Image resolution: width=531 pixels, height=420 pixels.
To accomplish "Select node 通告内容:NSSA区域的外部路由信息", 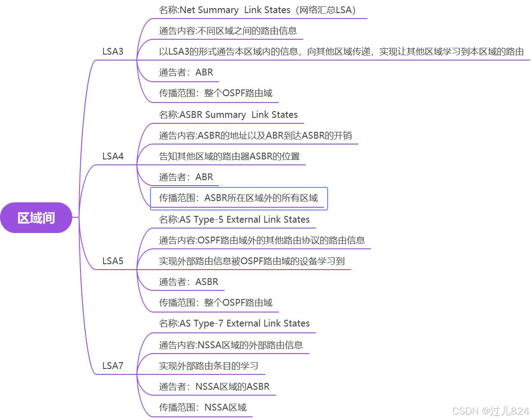I will pyautogui.click(x=230, y=345).
